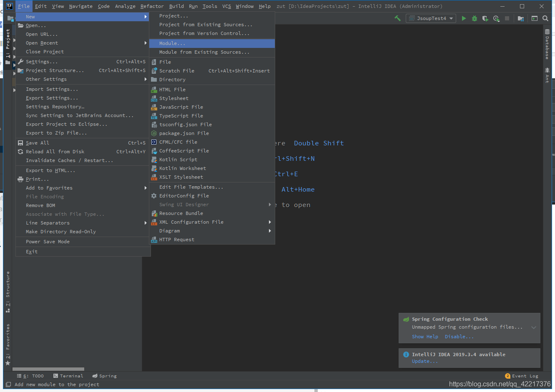Viewport: 555px width, 392px height.
Task: Open the Refactor menu
Action: click(152, 6)
